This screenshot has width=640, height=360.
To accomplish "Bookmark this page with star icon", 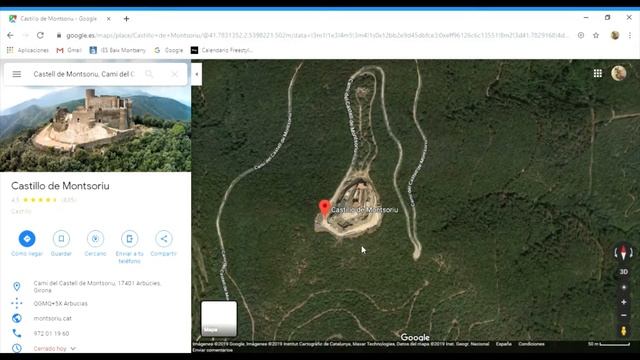I will 596,36.
